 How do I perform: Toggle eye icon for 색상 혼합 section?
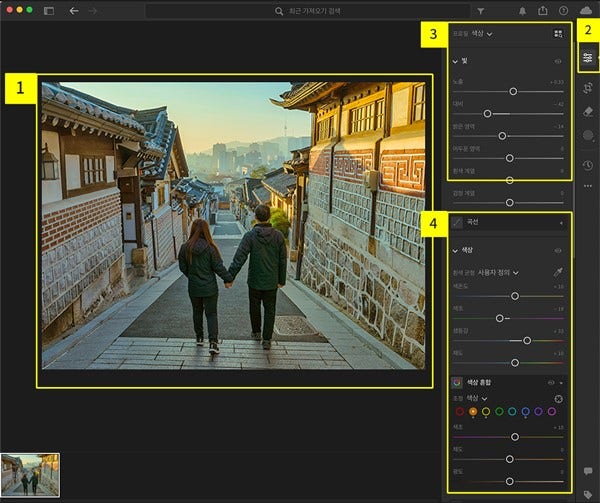click(x=551, y=382)
